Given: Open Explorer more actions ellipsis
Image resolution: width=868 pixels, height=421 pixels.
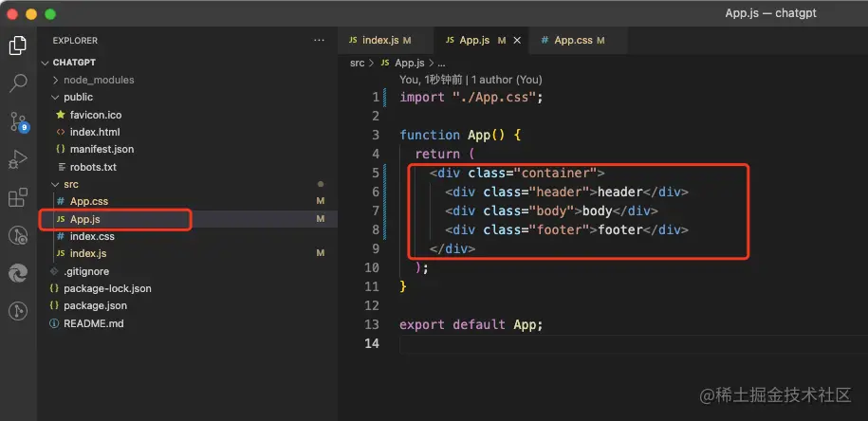Looking at the screenshot, I should tap(319, 41).
